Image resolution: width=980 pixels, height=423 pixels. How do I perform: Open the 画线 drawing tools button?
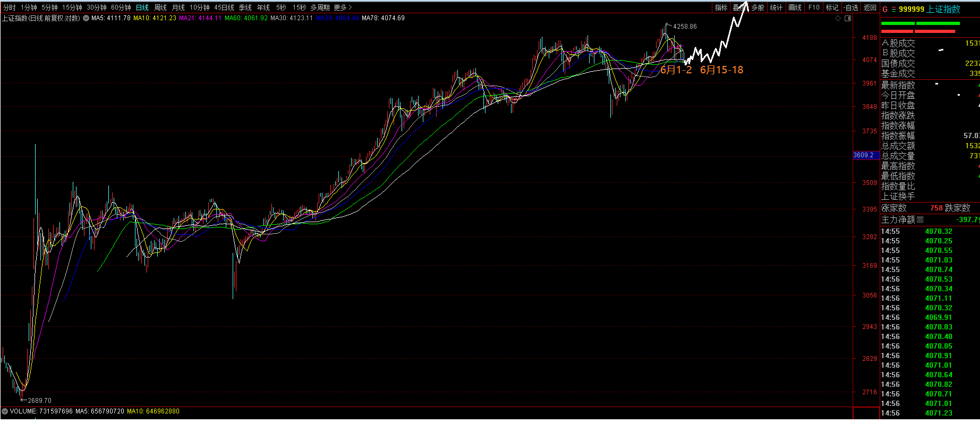click(795, 7)
